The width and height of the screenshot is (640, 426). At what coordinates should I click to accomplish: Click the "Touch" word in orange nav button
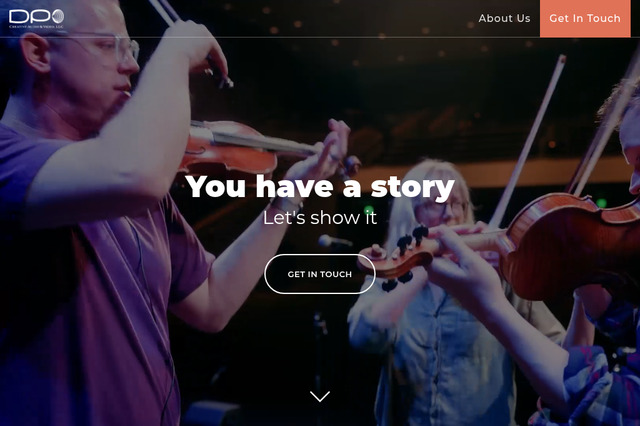(601, 18)
